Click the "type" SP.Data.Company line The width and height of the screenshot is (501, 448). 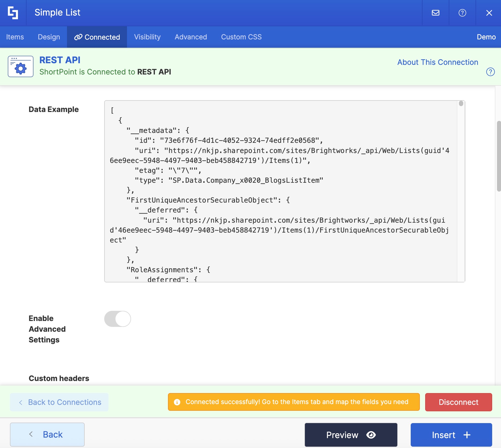(229, 180)
